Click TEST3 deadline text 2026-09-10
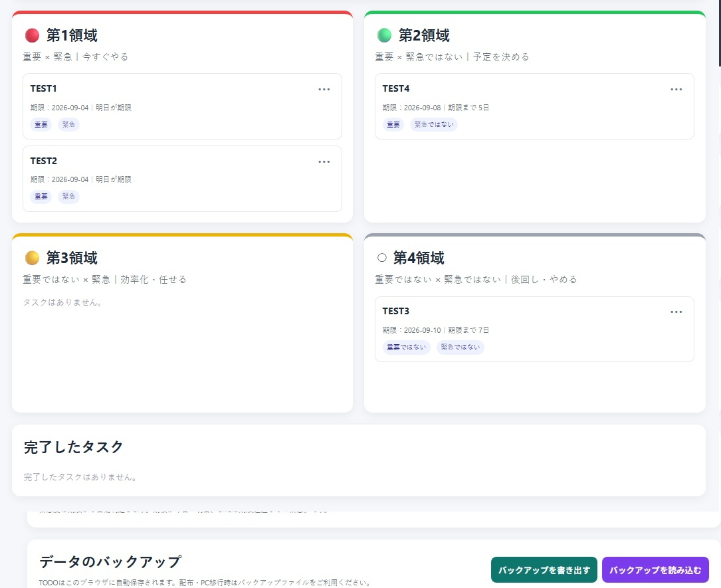 coord(422,330)
